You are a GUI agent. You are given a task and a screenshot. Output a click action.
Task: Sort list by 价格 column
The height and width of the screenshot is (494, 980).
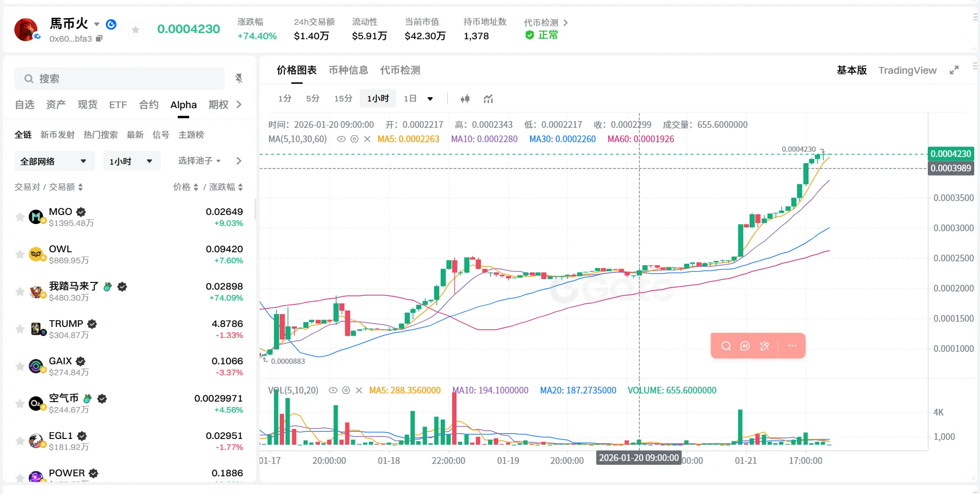click(185, 187)
